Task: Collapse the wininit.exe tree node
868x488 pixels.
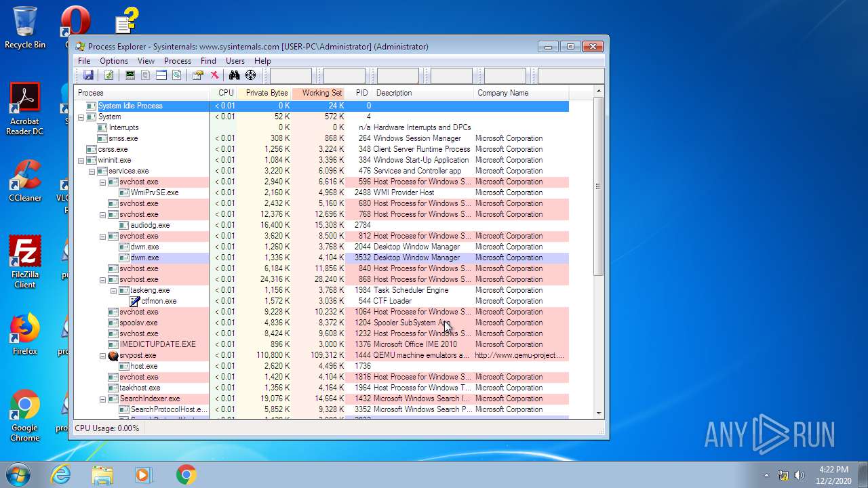Action: point(81,160)
